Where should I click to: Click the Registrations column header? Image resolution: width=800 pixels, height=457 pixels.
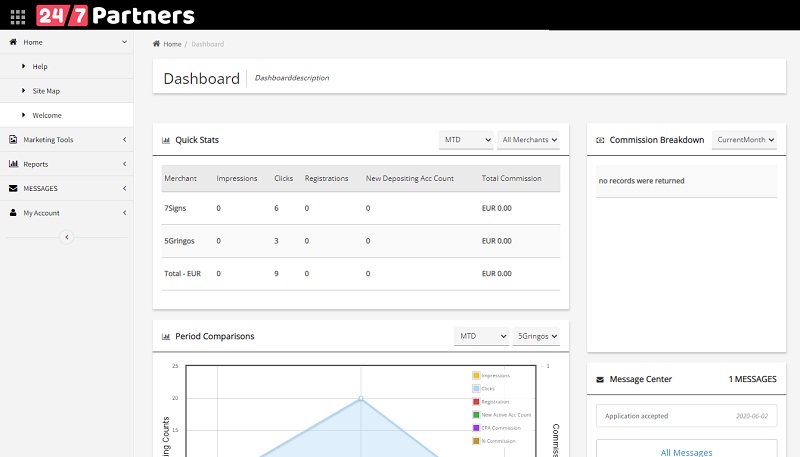click(x=327, y=178)
